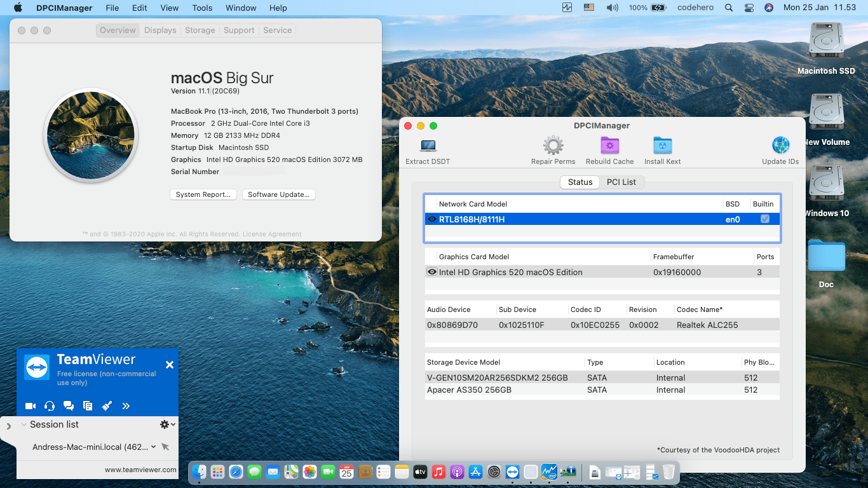Expand more TeamViewer tools with double chevron
This screenshot has width=868, height=488.
coord(126,406)
